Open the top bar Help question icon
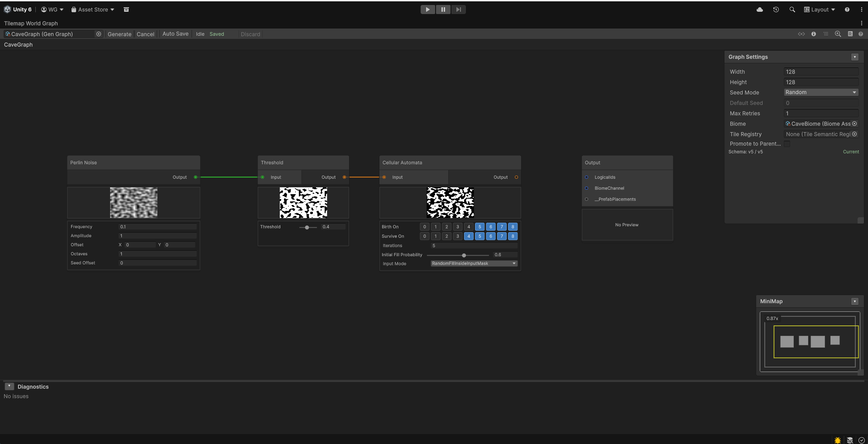Image resolution: width=868 pixels, height=444 pixels. (847, 10)
